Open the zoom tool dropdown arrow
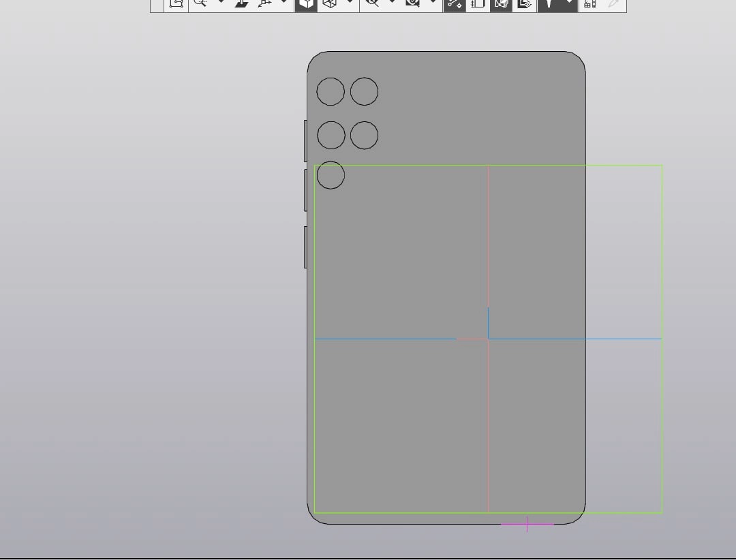Viewport: 736px width, 560px height. click(x=221, y=3)
